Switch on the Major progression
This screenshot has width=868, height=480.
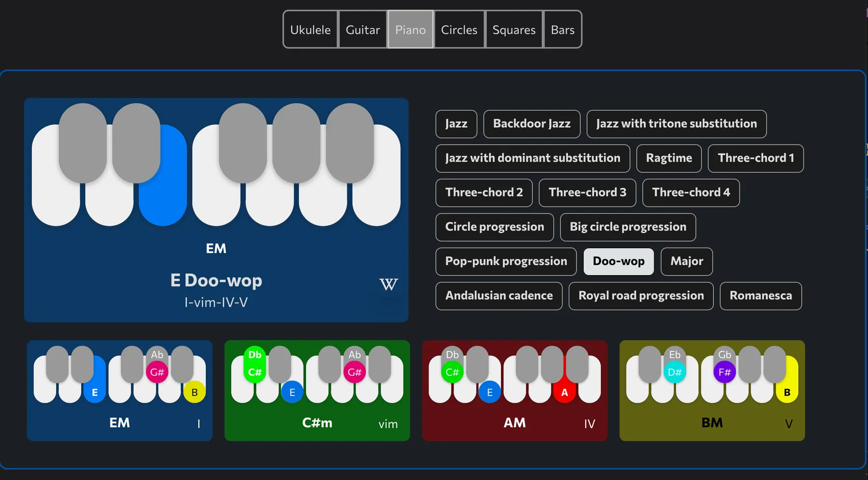pos(686,262)
